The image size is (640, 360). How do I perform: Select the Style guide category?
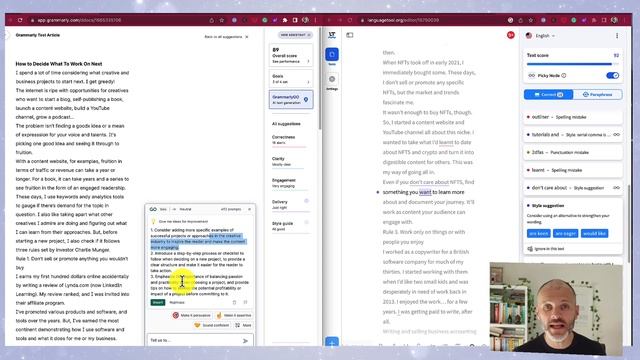coord(290,226)
